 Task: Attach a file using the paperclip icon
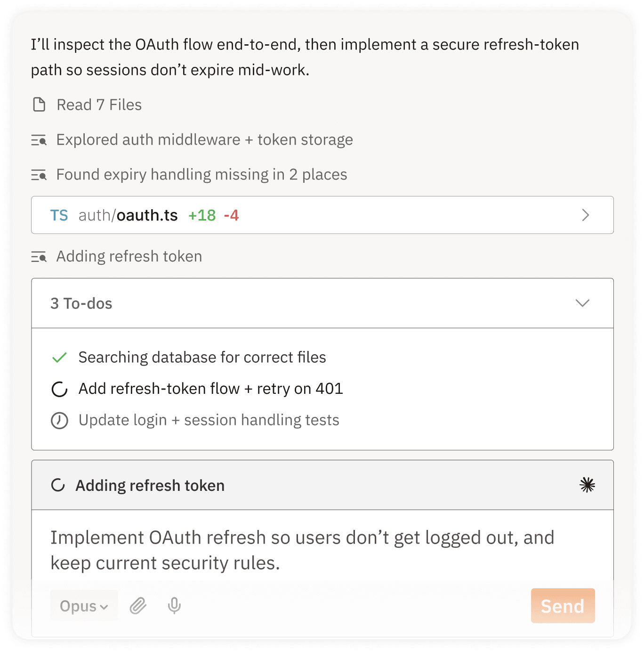click(x=137, y=606)
